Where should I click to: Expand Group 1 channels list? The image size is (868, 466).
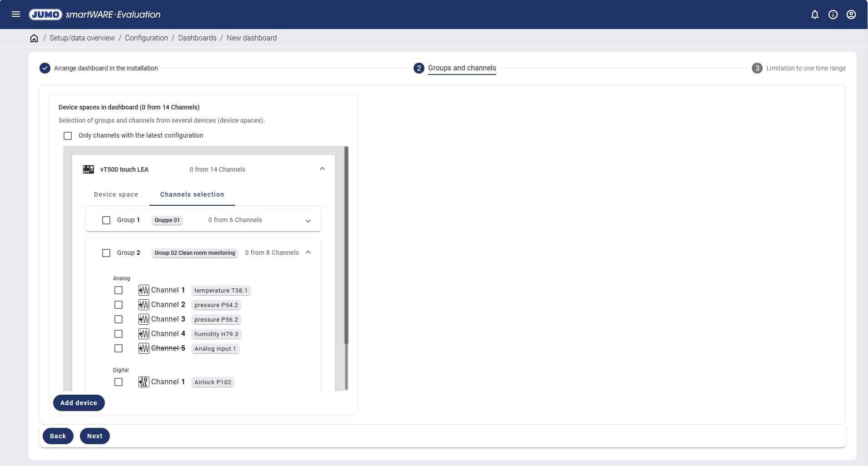[308, 221]
